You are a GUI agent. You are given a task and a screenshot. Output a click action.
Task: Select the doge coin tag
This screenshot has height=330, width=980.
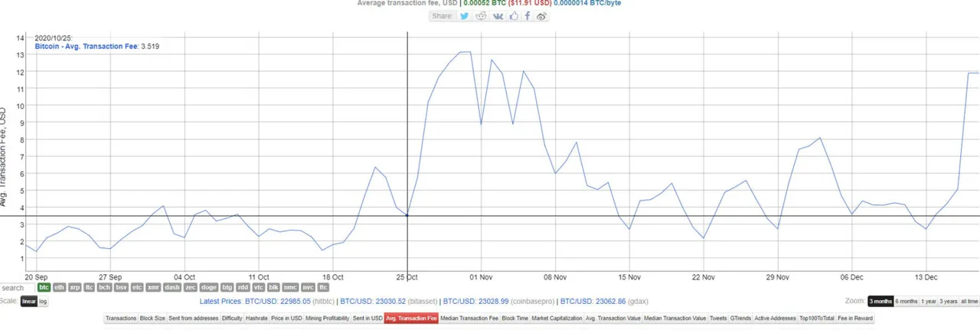pyautogui.click(x=209, y=288)
